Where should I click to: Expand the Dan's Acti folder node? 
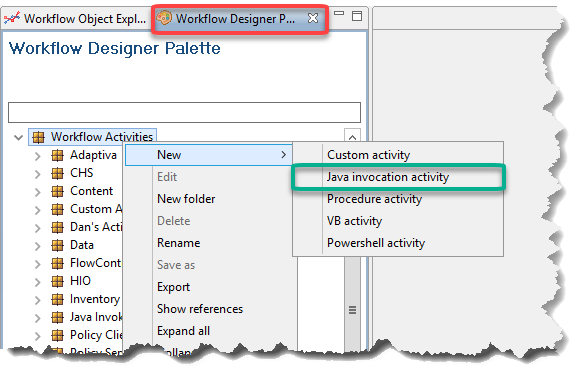(38, 228)
